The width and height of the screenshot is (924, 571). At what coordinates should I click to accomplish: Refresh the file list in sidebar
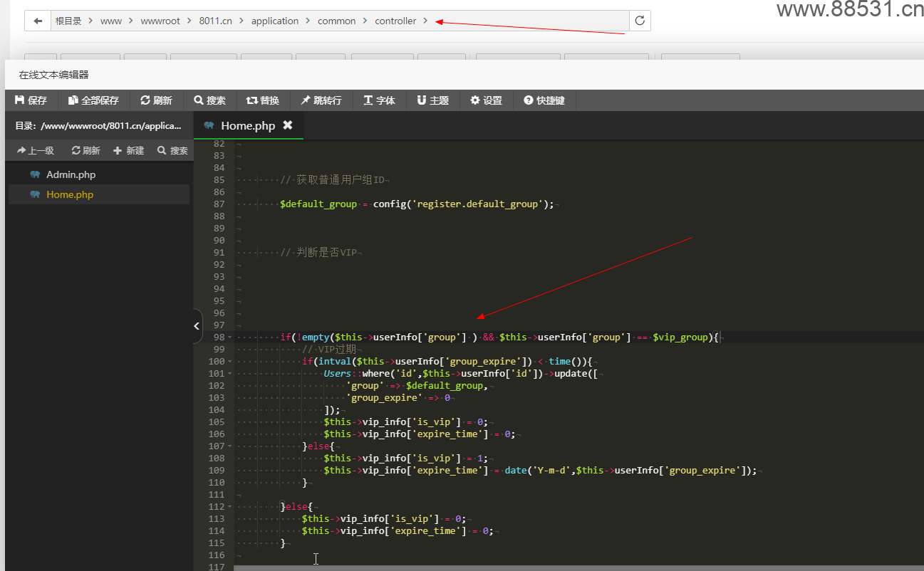pyautogui.click(x=85, y=150)
